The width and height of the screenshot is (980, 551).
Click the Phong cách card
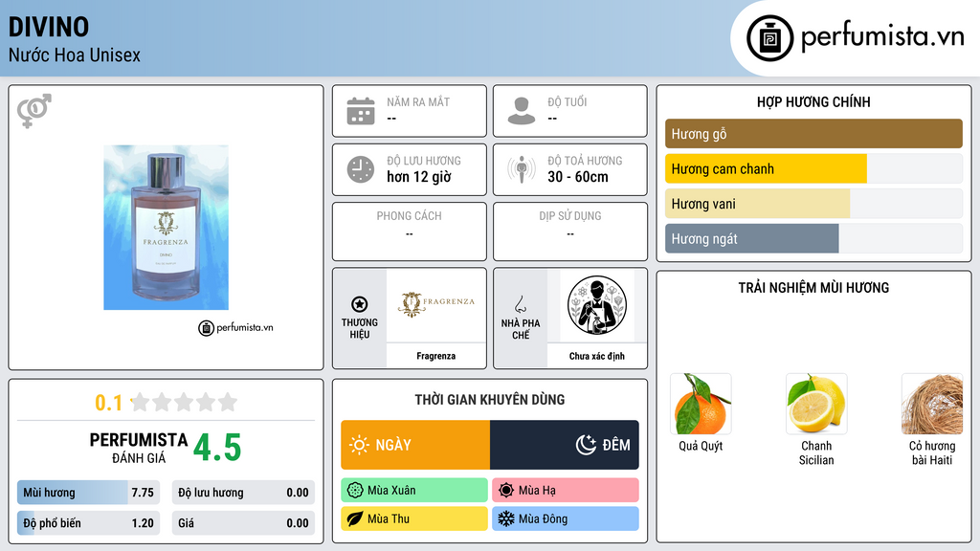tap(410, 231)
